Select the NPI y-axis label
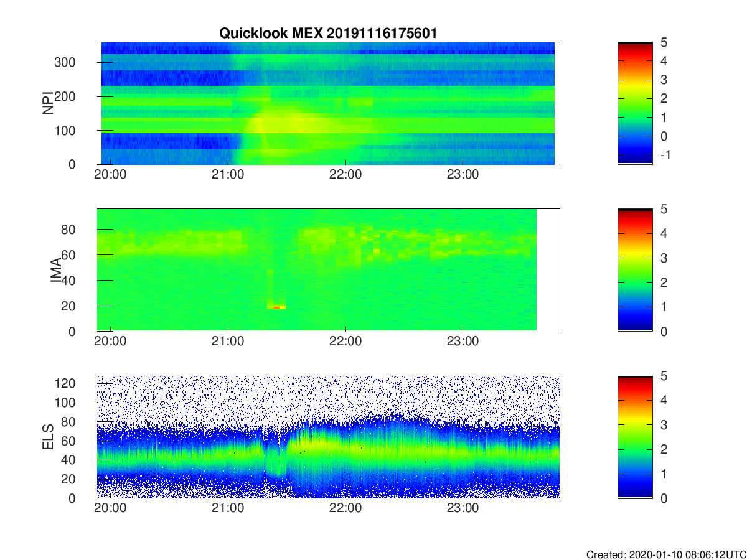 47,103
